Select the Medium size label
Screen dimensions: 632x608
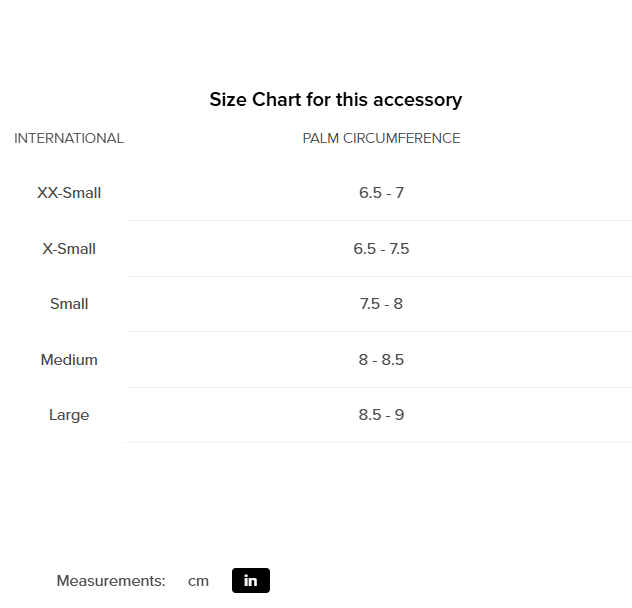point(69,360)
